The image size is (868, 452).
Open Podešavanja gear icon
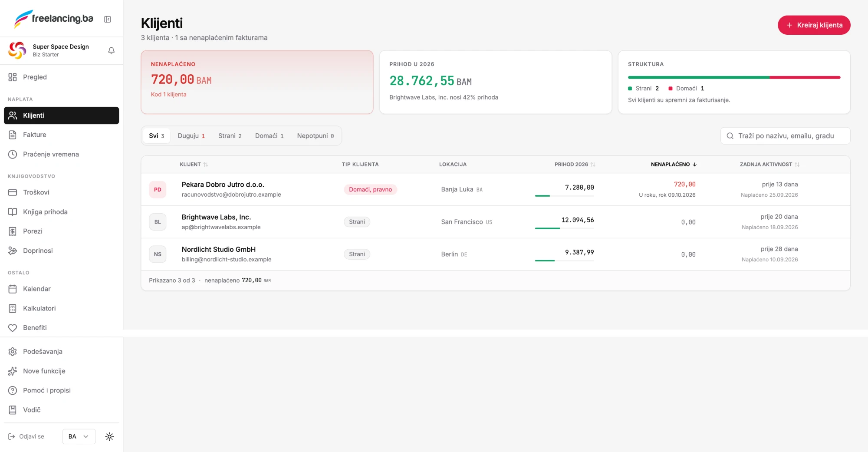pyautogui.click(x=13, y=351)
